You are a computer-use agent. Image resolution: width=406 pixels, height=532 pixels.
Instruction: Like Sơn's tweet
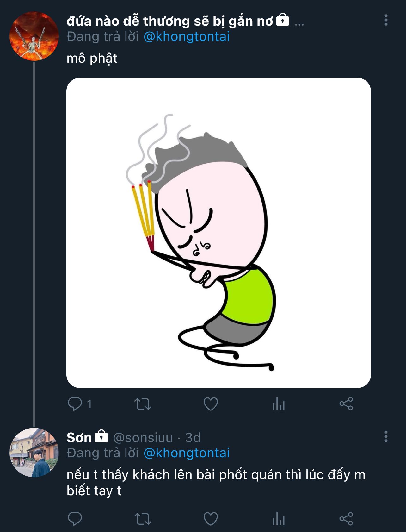211,519
